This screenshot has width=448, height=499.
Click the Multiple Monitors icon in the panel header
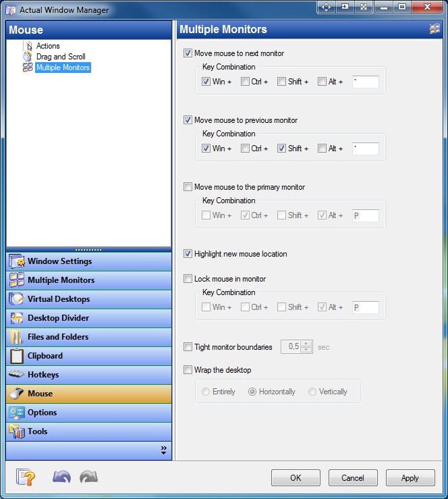point(435,28)
